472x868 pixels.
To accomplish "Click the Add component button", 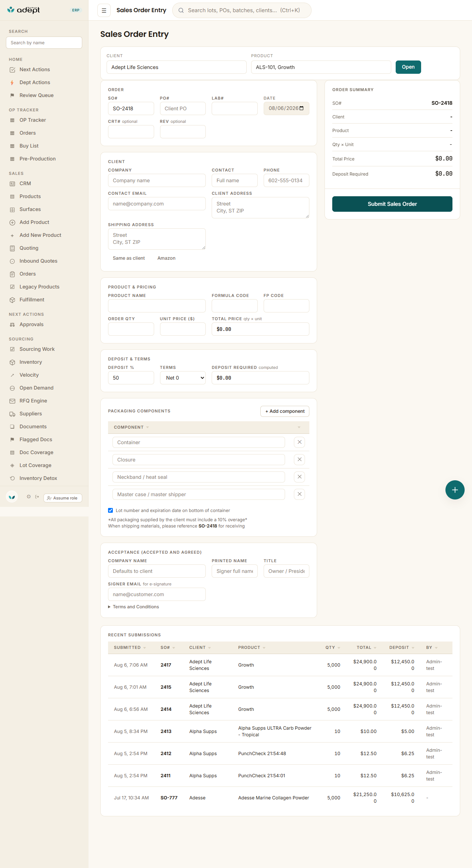I will pyautogui.click(x=285, y=411).
